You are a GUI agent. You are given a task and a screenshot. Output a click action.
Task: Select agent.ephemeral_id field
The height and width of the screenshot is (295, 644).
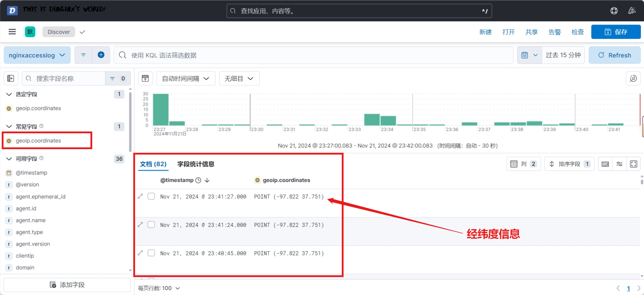(x=40, y=196)
